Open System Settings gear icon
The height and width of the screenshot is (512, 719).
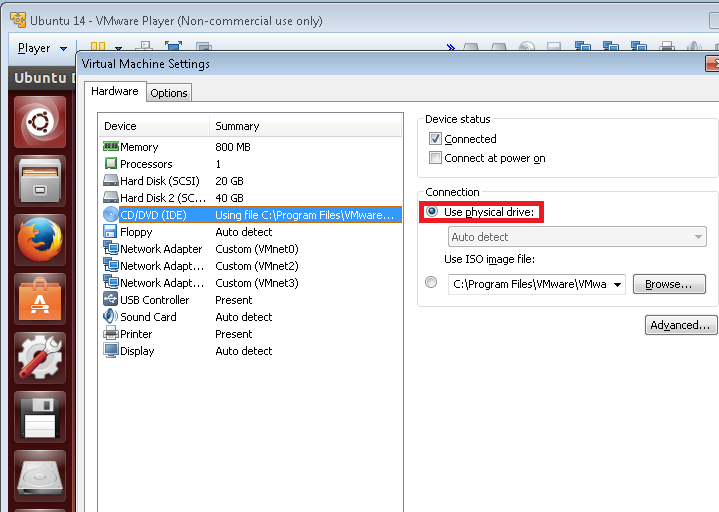coord(40,358)
